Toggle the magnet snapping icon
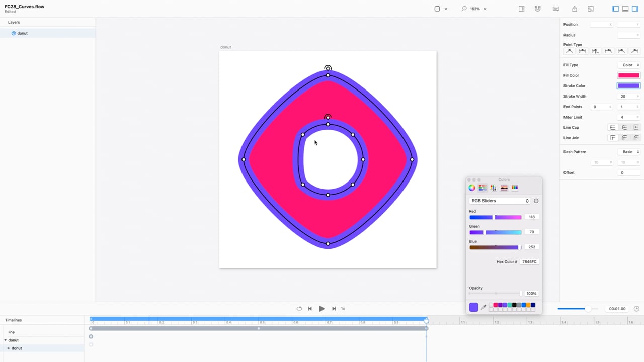The image size is (644, 362). point(538,9)
